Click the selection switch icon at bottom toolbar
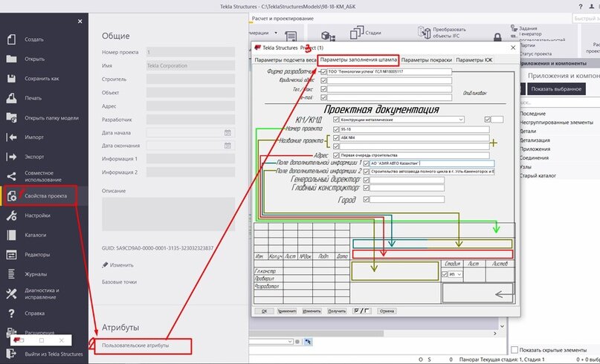 click(x=308, y=342)
